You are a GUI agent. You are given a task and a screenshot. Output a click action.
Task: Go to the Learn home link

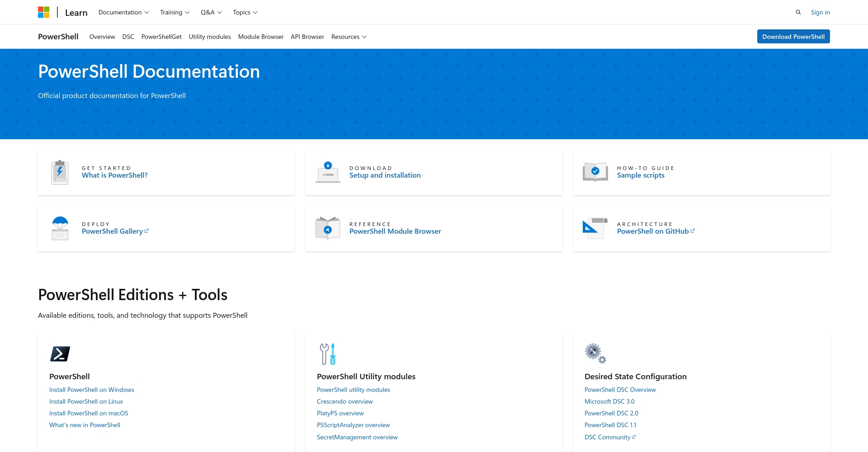[76, 13]
